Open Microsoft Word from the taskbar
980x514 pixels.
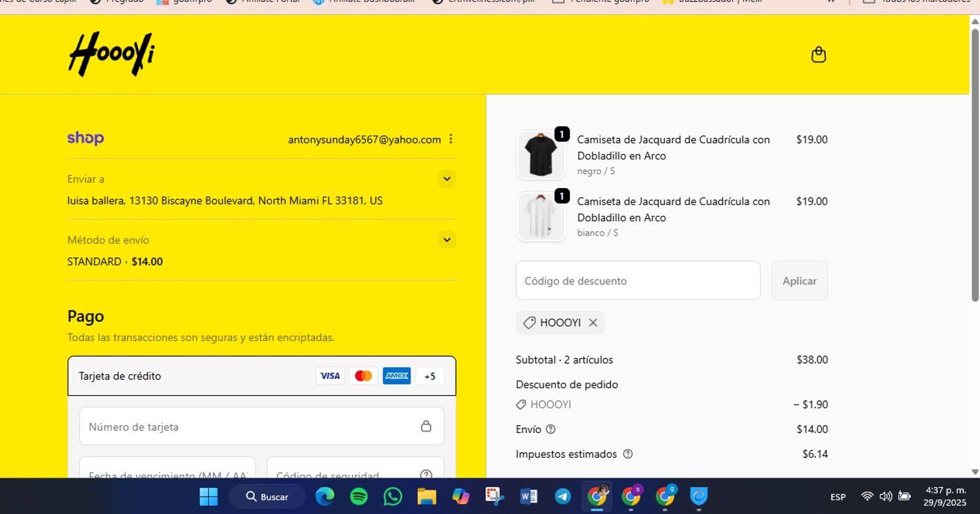click(529, 497)
